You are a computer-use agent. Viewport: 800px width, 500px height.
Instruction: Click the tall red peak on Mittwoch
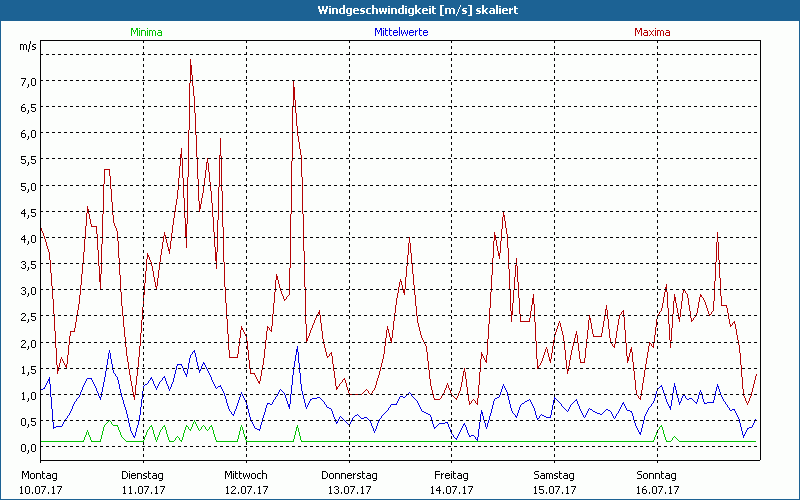[294, 83]
